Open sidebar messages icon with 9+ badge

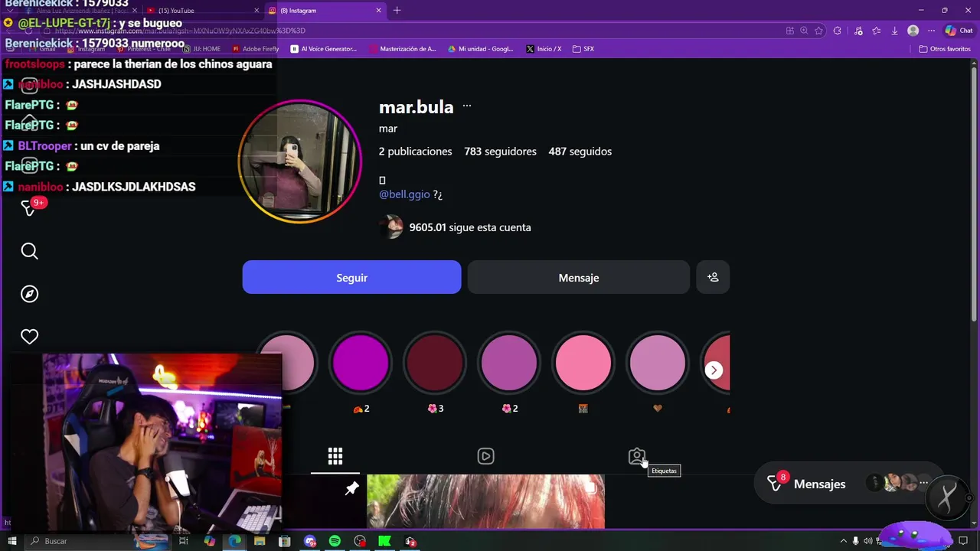pos(29,207)
